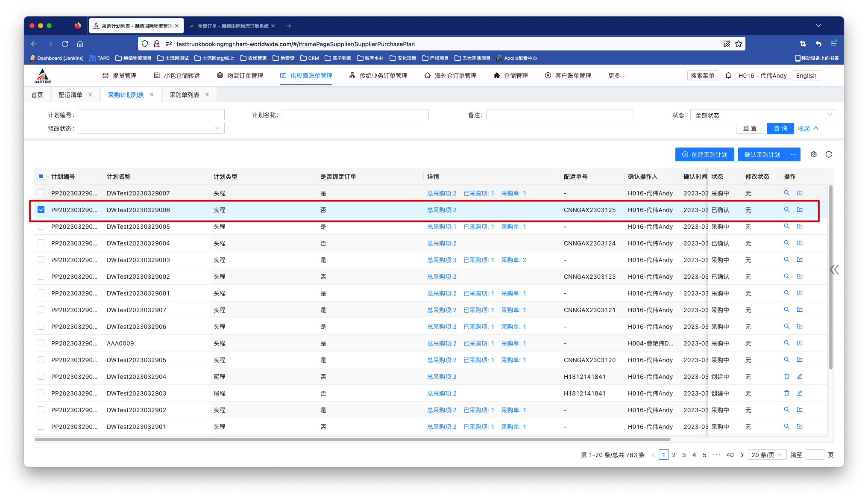
Task: Toggle the select-all header checkbox
Action: [x=41, y=176]
